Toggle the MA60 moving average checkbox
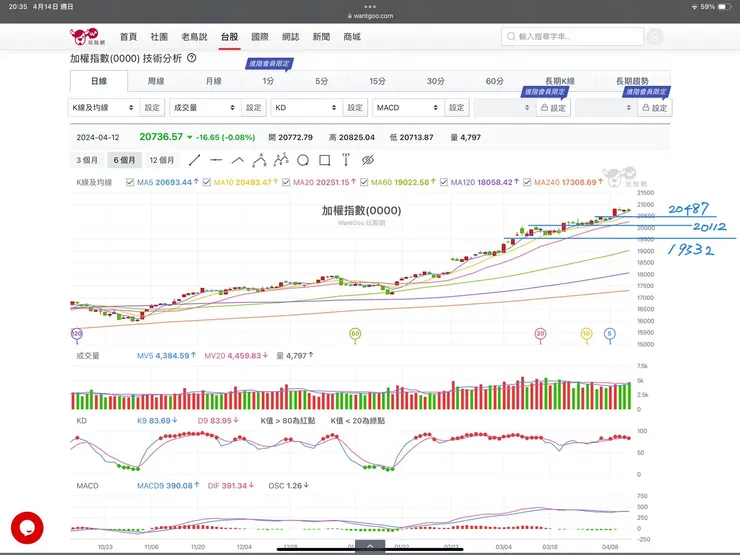Screen dimensions: 740x555 [x=364, y=182]
